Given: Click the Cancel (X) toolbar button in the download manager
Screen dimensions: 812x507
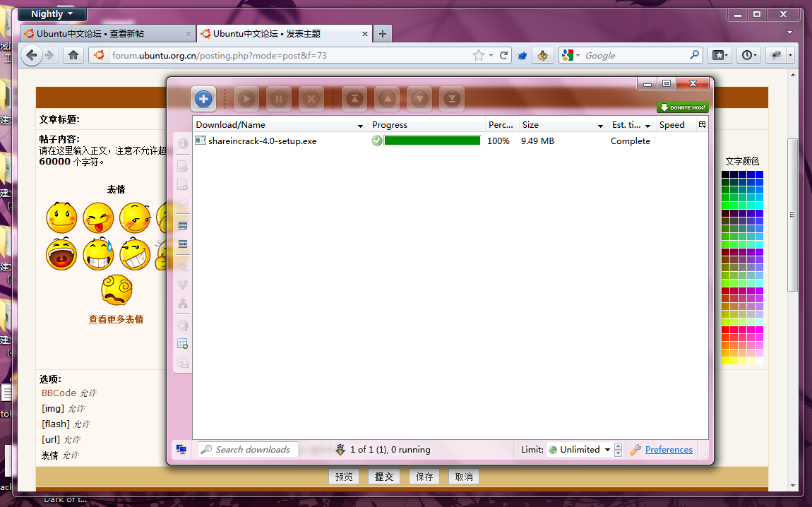Looking at the screenshot, I should tap(311, 99).
